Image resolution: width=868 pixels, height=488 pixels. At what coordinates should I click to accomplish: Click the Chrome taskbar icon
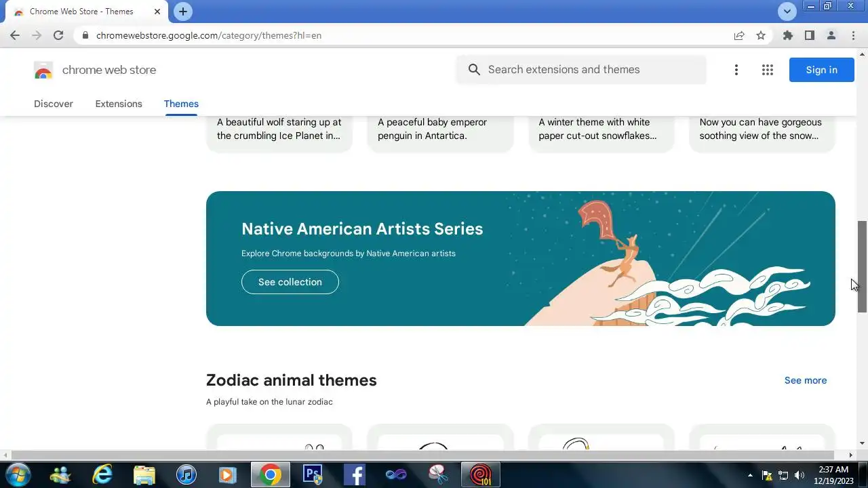point(270,474)
